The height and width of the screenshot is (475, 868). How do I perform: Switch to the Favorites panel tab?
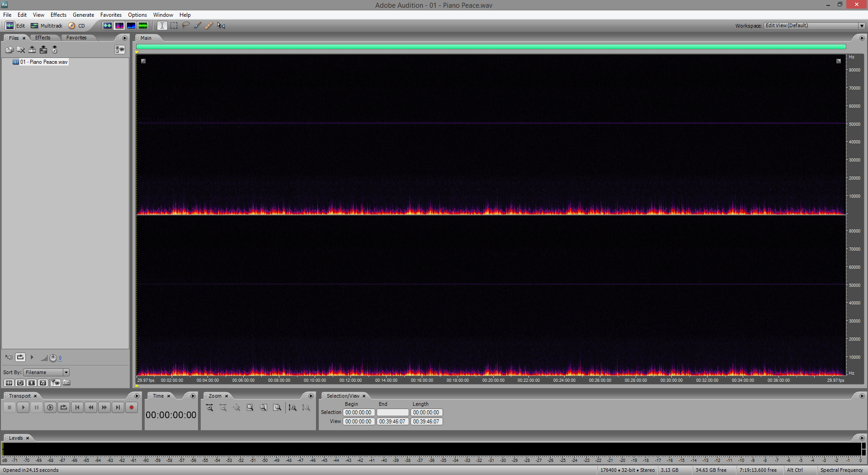coord(76,38)
